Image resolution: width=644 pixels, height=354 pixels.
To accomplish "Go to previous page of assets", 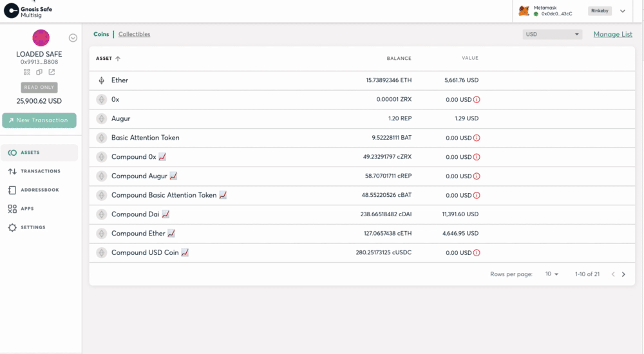I will pyautogui.click(x=613, y=274).
